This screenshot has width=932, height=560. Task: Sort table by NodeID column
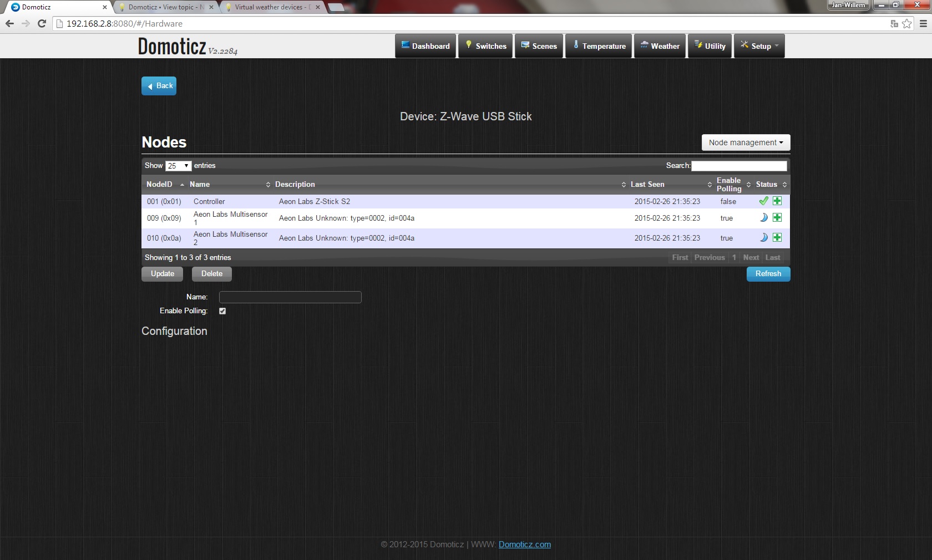[165, 184]
